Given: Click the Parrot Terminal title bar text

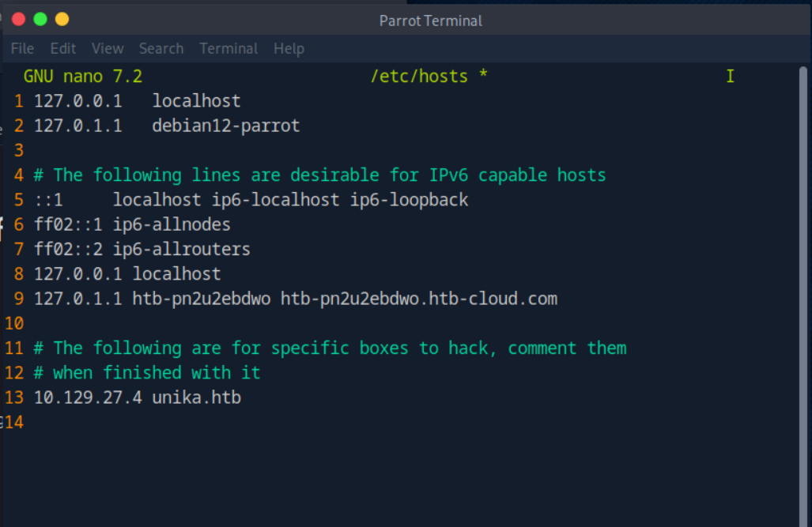Looking at the screenshot, I should coord(430,21).
